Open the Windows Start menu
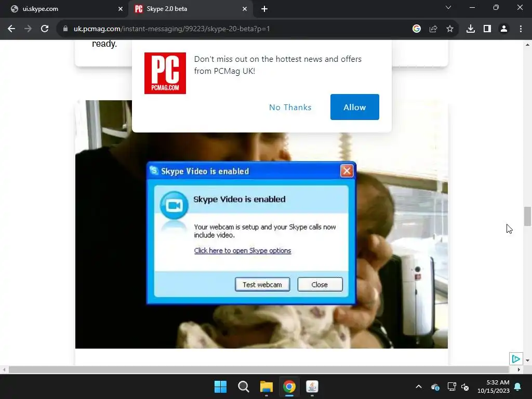Image resolution: width=532 pixels, height=399 pixels. pos(220,387)
